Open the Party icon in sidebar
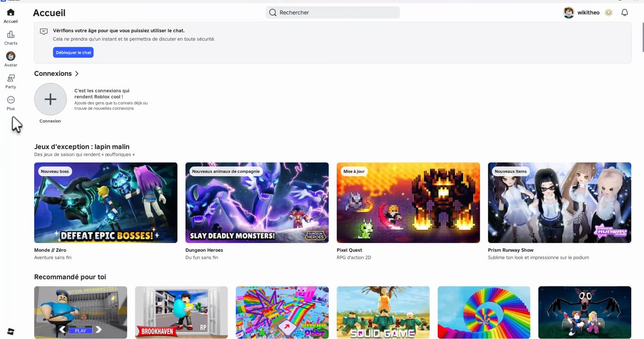This screenshot has height=339, width=644. [x=10, y=78]
